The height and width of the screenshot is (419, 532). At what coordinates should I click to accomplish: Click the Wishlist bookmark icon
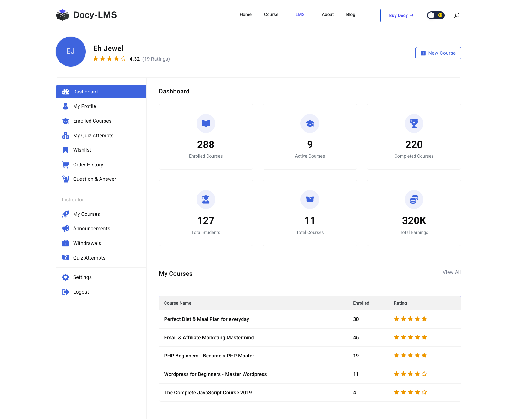[65, 150]
